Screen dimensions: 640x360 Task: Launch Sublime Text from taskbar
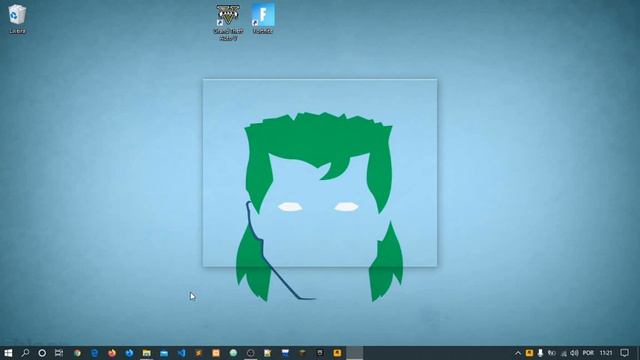coord(199,353)
